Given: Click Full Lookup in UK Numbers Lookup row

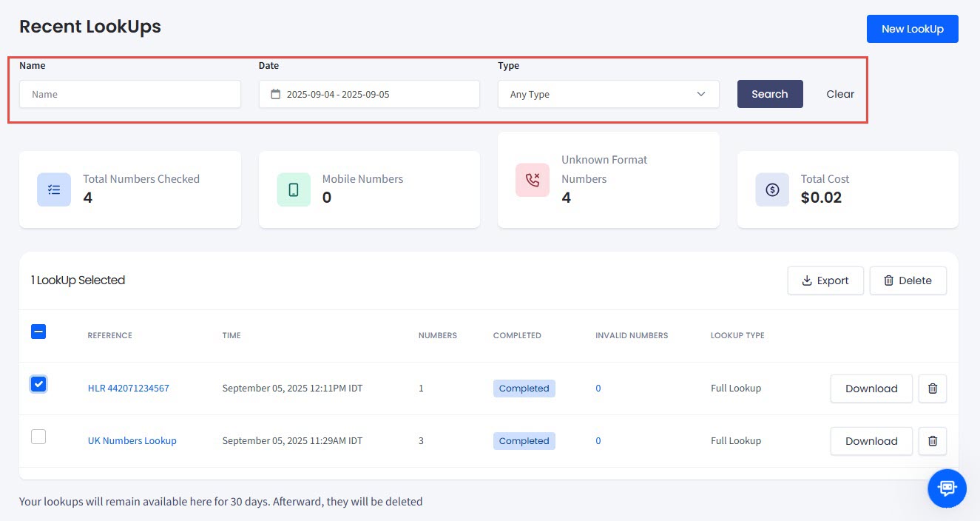Looking at the screenshot, I should (736, 441).
